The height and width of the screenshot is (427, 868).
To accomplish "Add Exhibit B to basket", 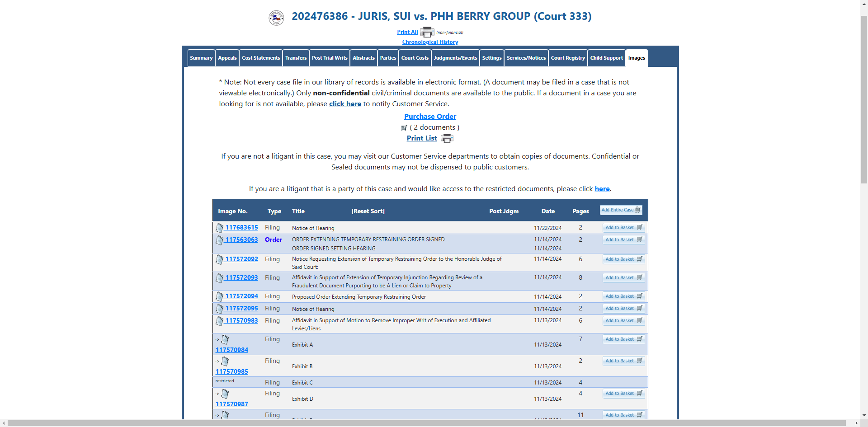I will coord(624,361).
